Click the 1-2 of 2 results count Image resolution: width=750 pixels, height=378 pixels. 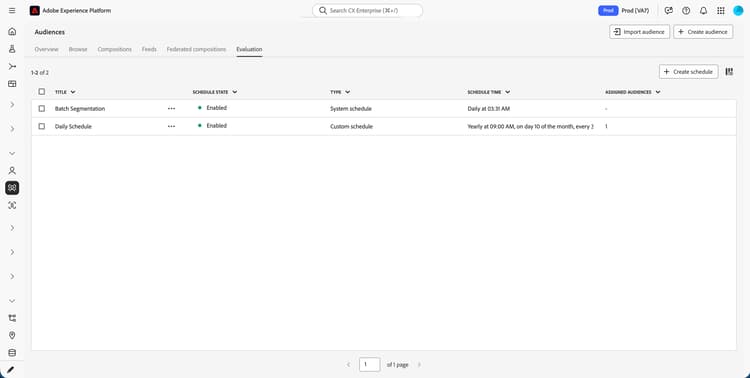[x=40, y=73]
